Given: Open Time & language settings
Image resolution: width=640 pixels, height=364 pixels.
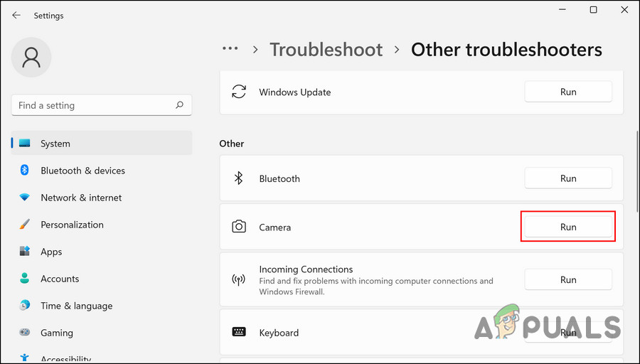Looking at the screenshot, I should (76, 306).
